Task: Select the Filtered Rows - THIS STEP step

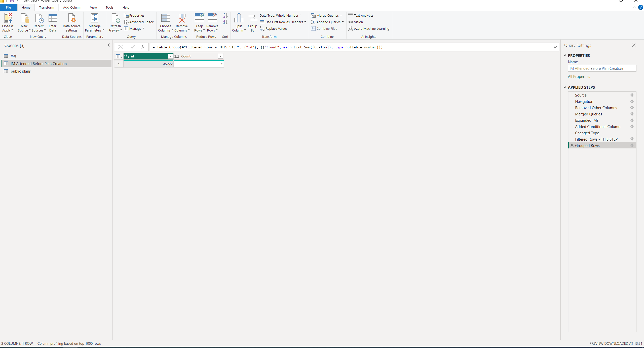Action: point(602,139)
